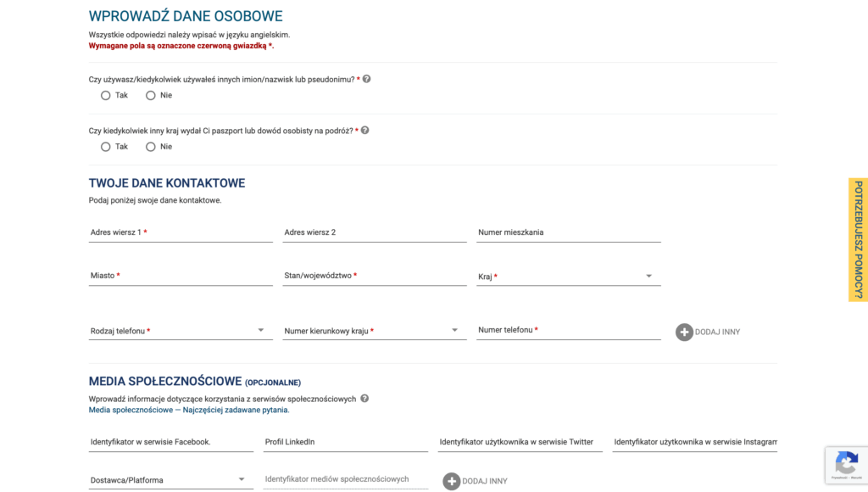The image size is (868, 492).
Task: Choose Nie for passport from another country
Action: point(151,147)
